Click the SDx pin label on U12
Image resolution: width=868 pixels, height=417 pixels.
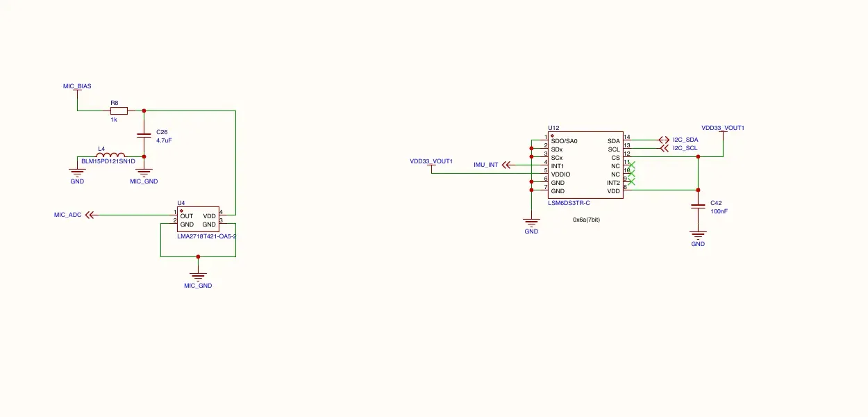click(x=556, y=149)
